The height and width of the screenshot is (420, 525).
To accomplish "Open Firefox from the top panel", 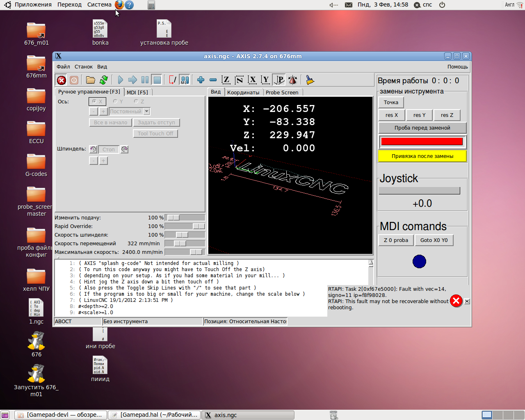I will click(x=119, y=5).
